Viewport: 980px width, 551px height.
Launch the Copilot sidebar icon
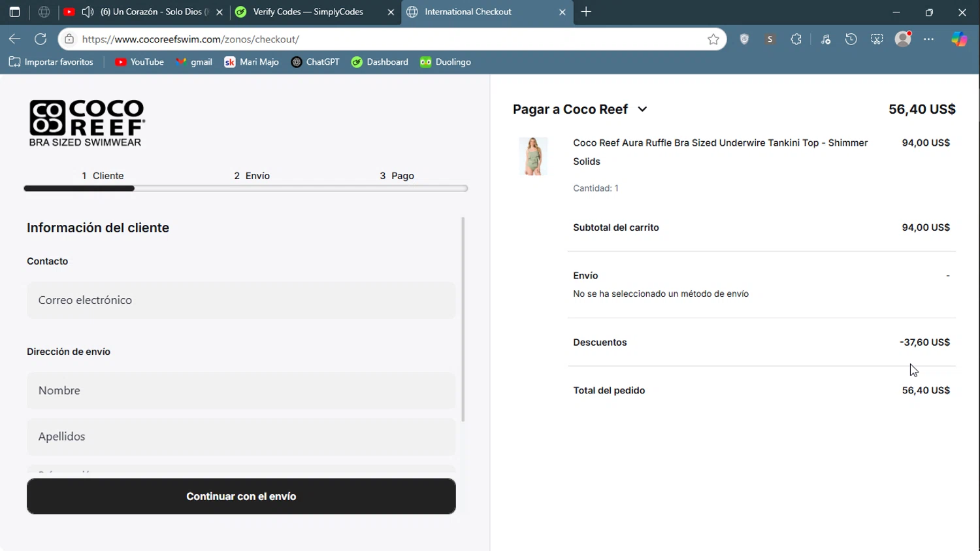coord(959,39)
